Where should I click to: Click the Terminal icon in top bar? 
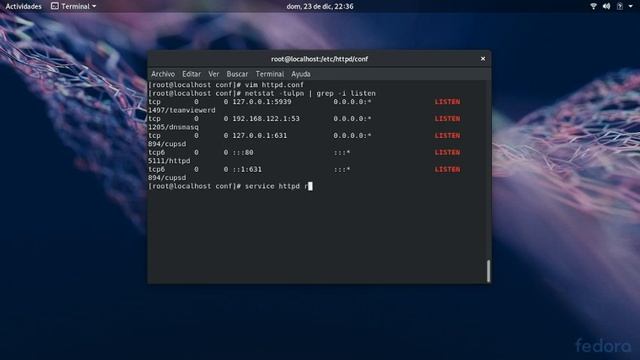[x=55, y=6]
